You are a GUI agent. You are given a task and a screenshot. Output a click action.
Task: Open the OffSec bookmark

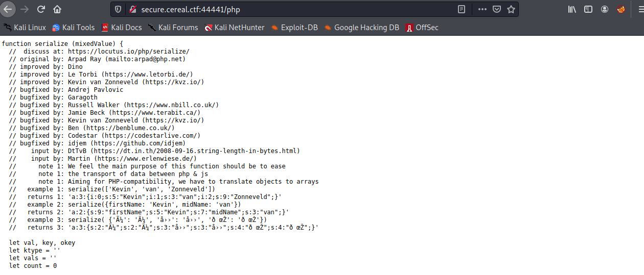pyautogui.click(x=422, y=28)
